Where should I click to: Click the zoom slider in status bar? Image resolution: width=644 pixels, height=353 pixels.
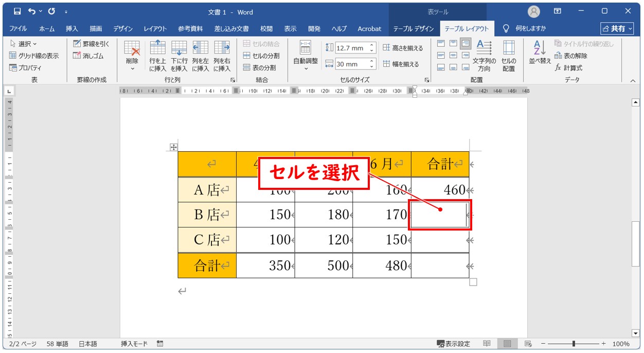tap(574, 344)
